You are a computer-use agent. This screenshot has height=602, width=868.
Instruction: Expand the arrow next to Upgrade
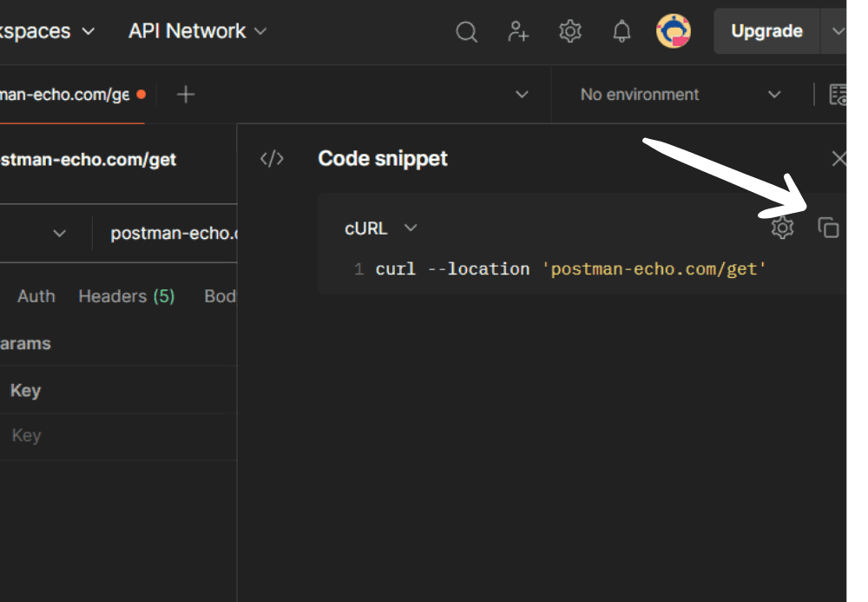(836, 31)
